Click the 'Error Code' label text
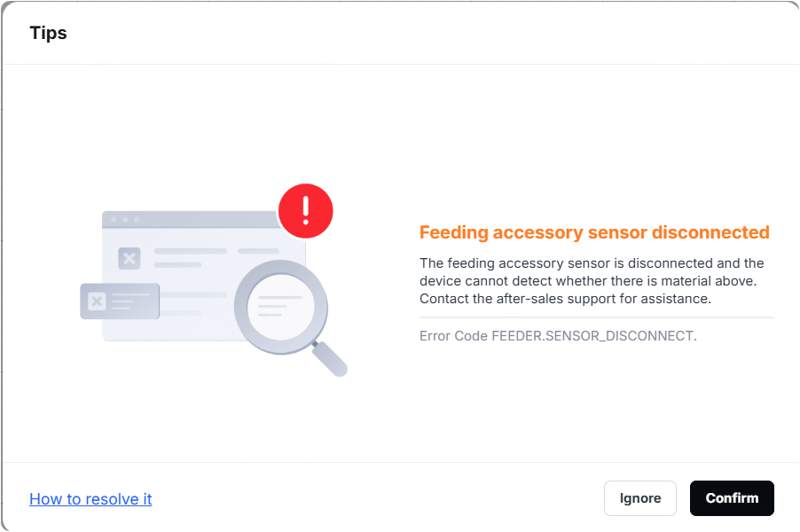Viewport: 800px width, 532px height. click(453, 336)
